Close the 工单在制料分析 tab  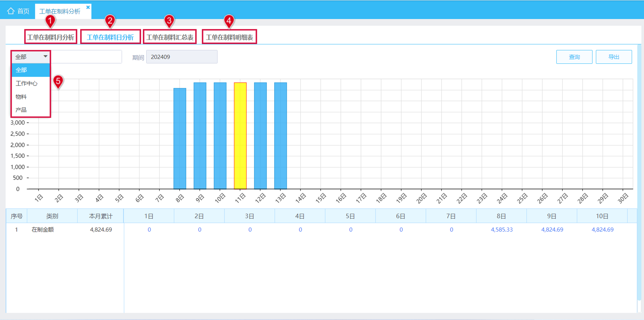pos(88,7)
